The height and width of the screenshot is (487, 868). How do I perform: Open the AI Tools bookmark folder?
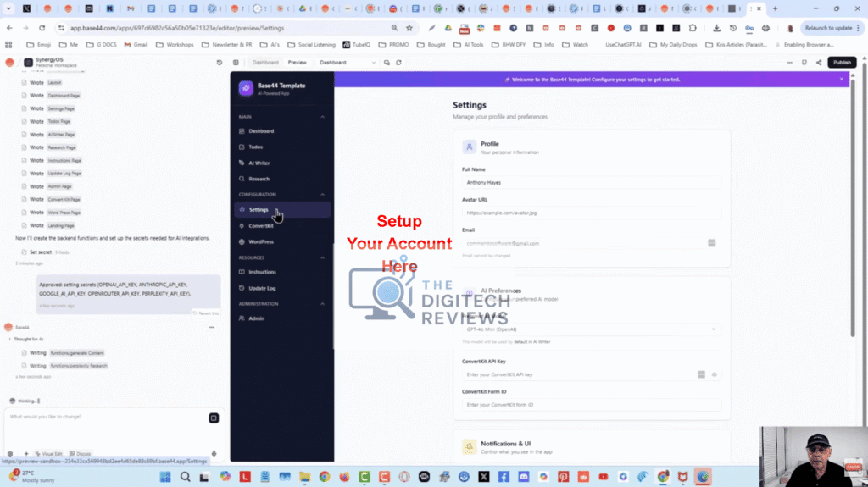click(468, 45)
